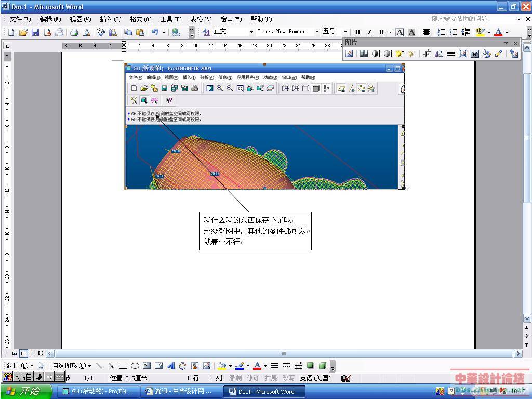
Task: Open the 绘图 drawing menu dropdown
Action: point(20,366)
